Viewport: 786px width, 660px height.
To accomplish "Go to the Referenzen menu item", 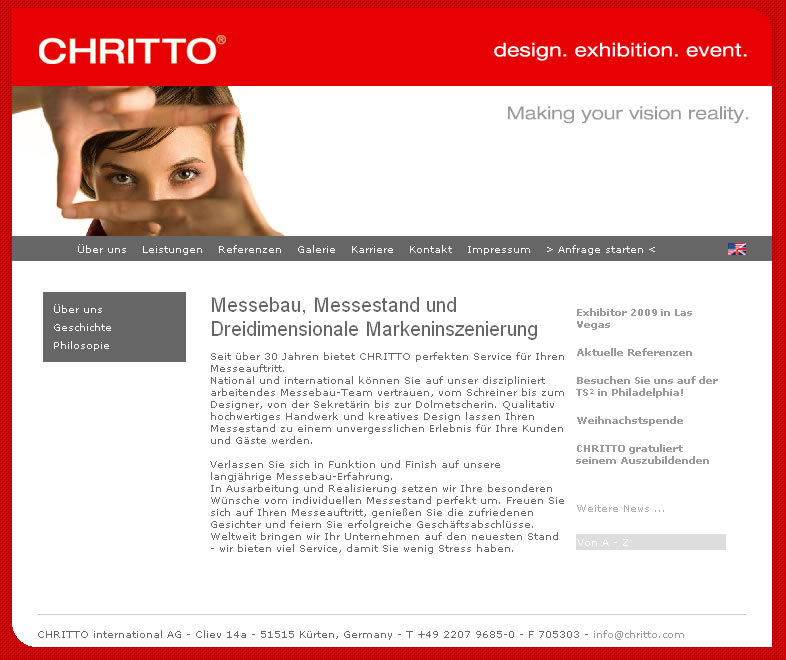I will pyautogui.click(x=250, y=249).
